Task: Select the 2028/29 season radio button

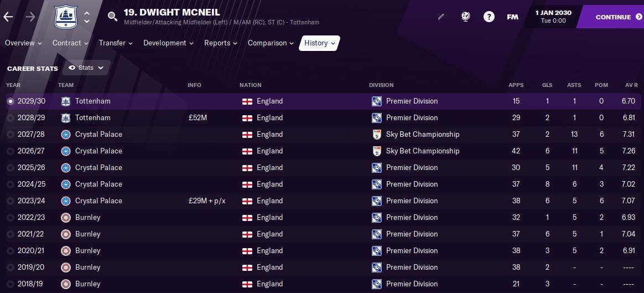Action: (10, 118)
